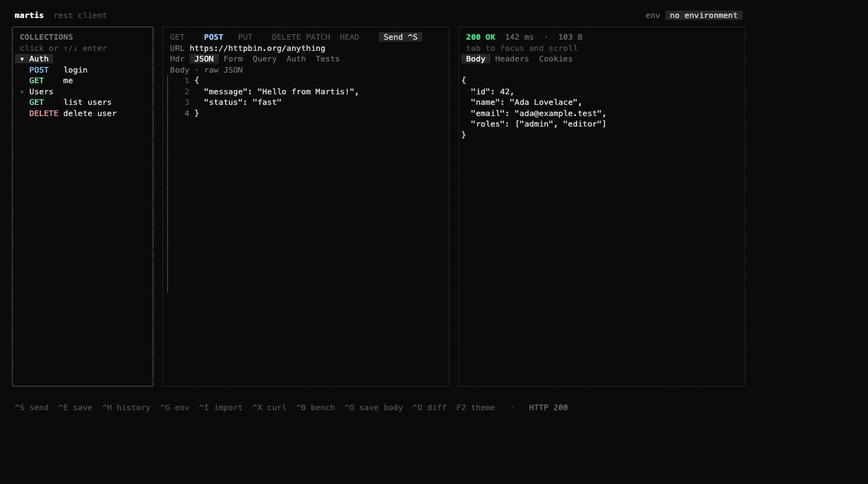Open the no environment selector

(704, 16)
